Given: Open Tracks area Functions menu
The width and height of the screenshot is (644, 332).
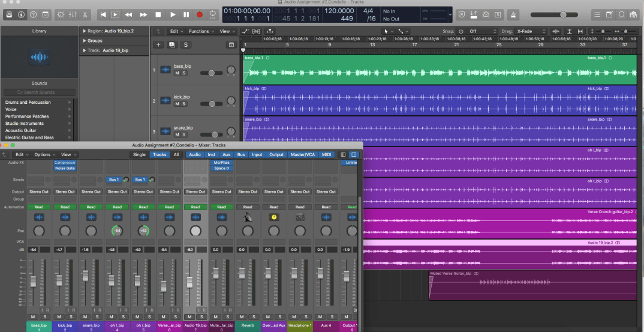Looking at the screenshot, I should [x=201, y=31].
